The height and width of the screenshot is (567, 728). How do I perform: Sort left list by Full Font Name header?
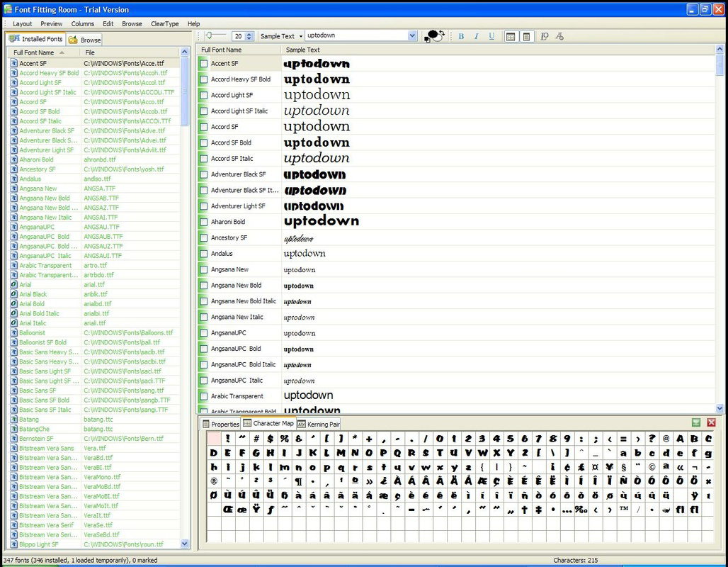click(x=44, y=52)
